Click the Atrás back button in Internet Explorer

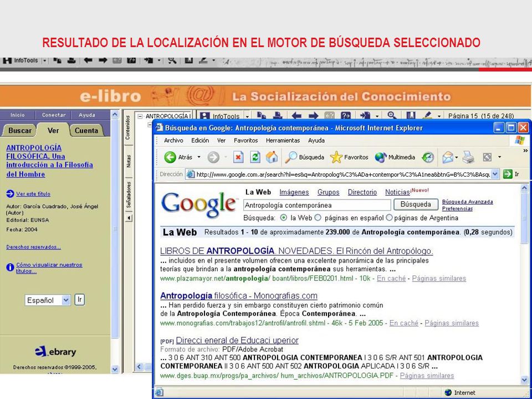[178, 157]
